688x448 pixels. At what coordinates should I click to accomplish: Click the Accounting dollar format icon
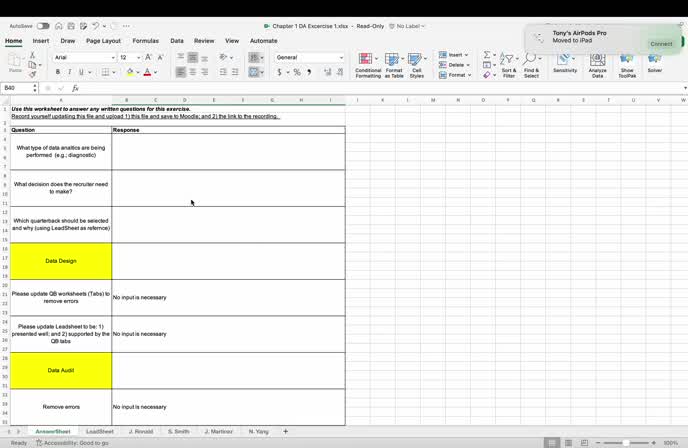279,72
